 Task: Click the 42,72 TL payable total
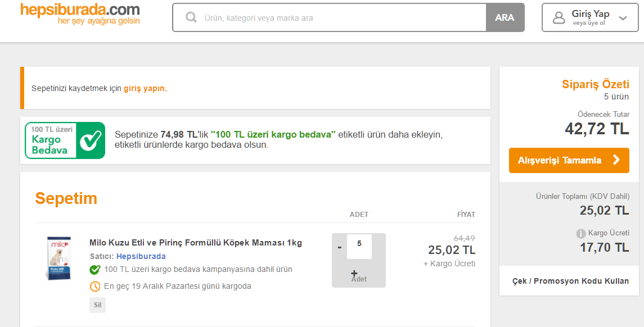pos(597,129)
